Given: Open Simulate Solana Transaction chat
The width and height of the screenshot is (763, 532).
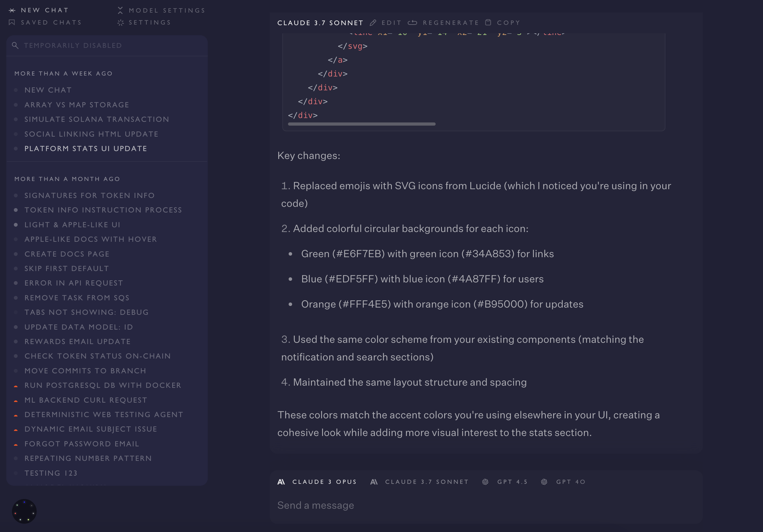Looking at the screenshot, I should (x=97, y=119).
